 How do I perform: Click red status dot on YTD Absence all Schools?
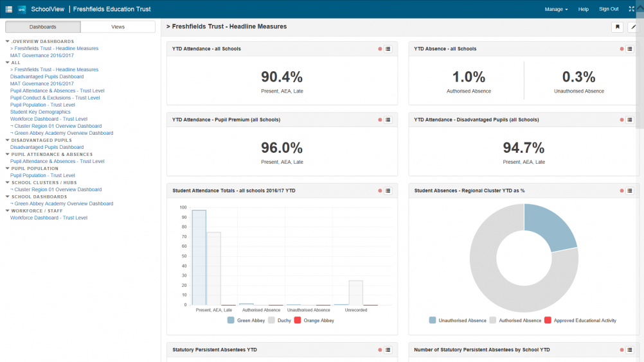(622, 49)
